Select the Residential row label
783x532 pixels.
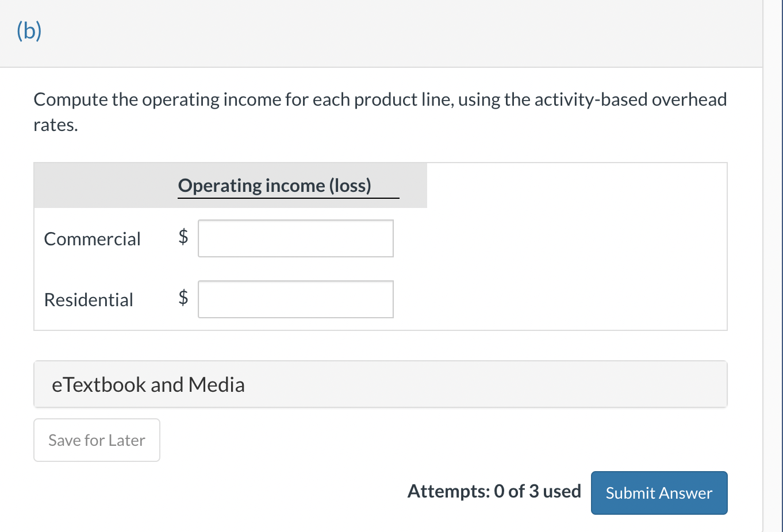pos(88,299)
